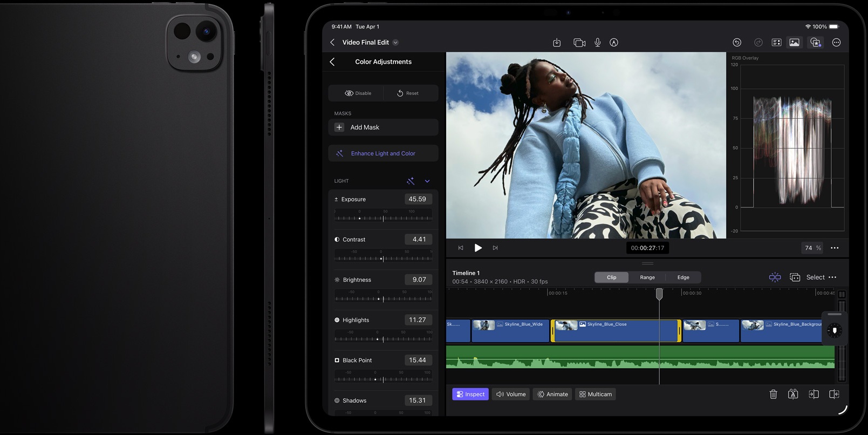
Task: Switch to the Range tab
Action: coord(647,277)
